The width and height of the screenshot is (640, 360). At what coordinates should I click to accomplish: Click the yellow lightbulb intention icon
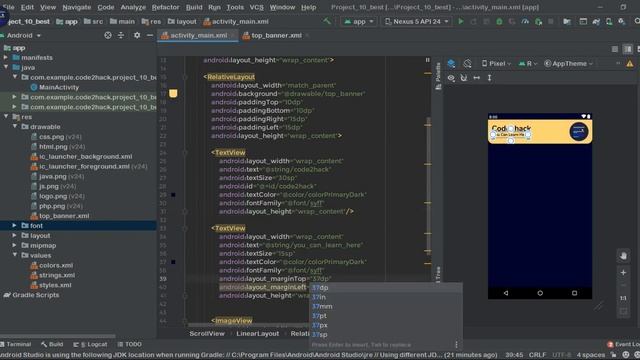click(173, 93)
